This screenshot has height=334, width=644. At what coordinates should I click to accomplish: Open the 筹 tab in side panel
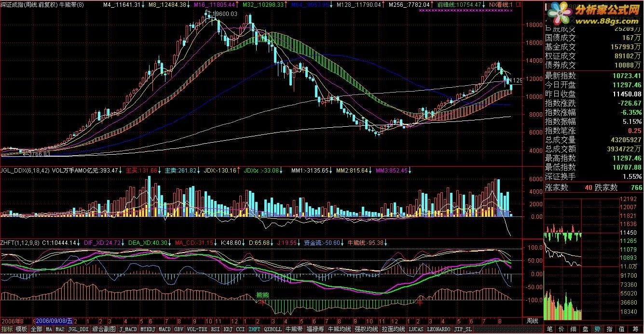tap(634, 329)
